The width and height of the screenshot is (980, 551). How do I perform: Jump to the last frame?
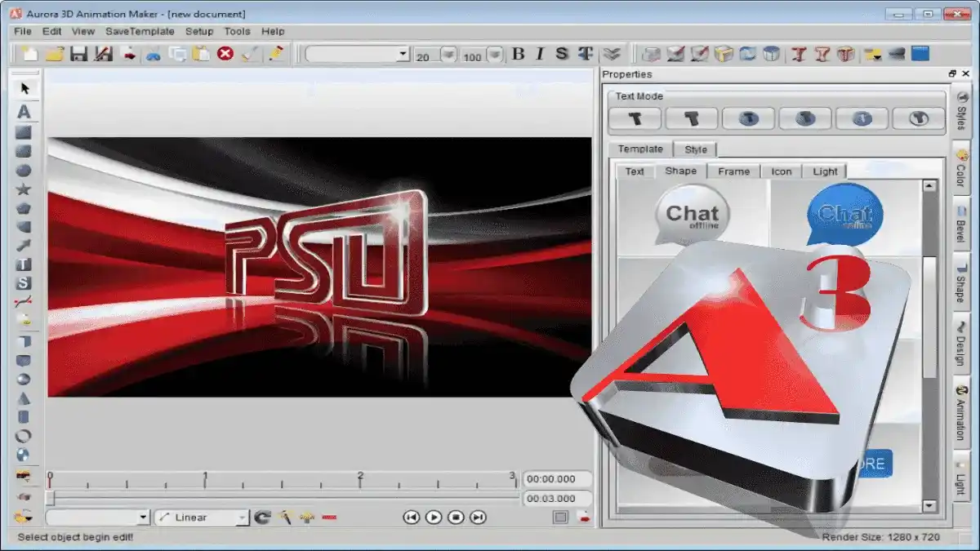tap(479, 517)
